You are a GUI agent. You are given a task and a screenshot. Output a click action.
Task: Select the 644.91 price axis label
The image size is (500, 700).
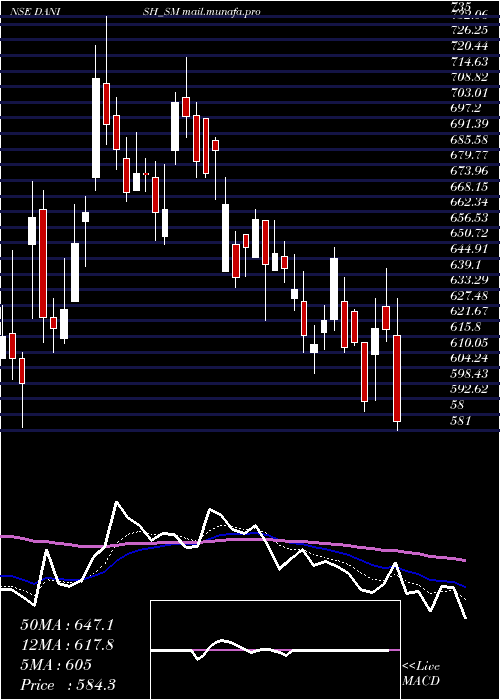click(471, 248)
